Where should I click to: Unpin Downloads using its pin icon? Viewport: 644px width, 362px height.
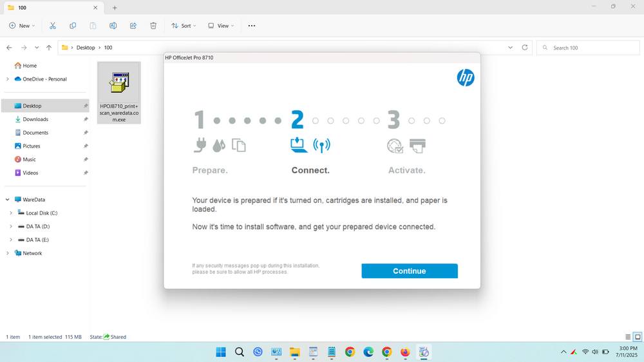pyautogui.click(x=86, y=119)
